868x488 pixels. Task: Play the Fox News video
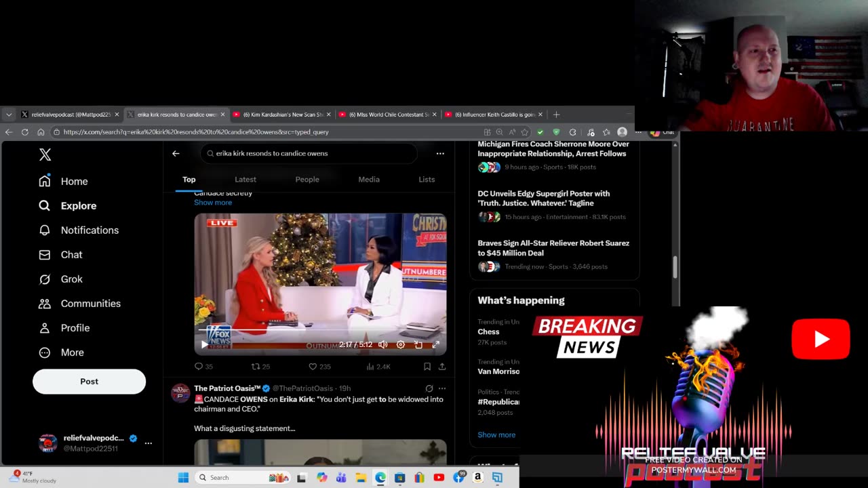pos(204,344)
